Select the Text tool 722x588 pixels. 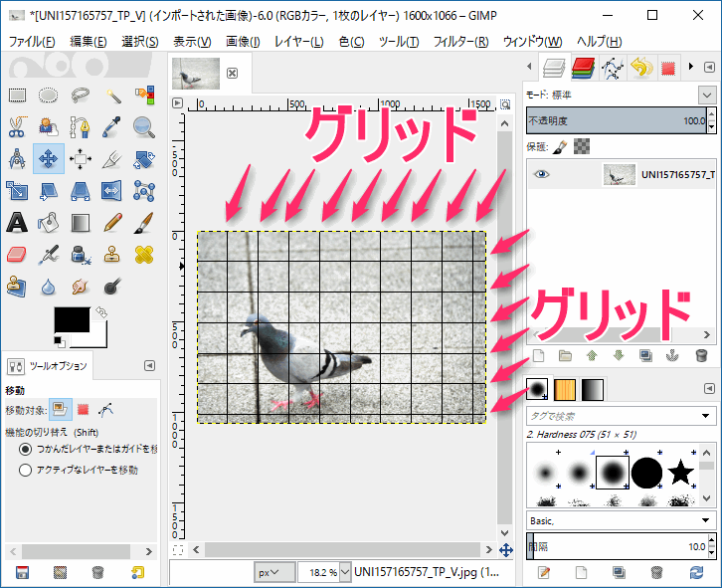click(x=17, y=223)
